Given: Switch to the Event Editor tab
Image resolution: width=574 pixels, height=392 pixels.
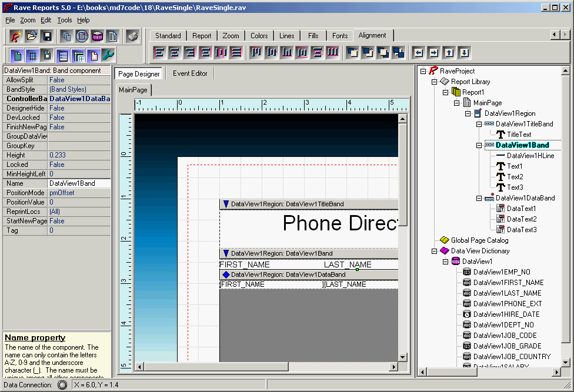Looking at the screenshot, I should click(189, 73).
